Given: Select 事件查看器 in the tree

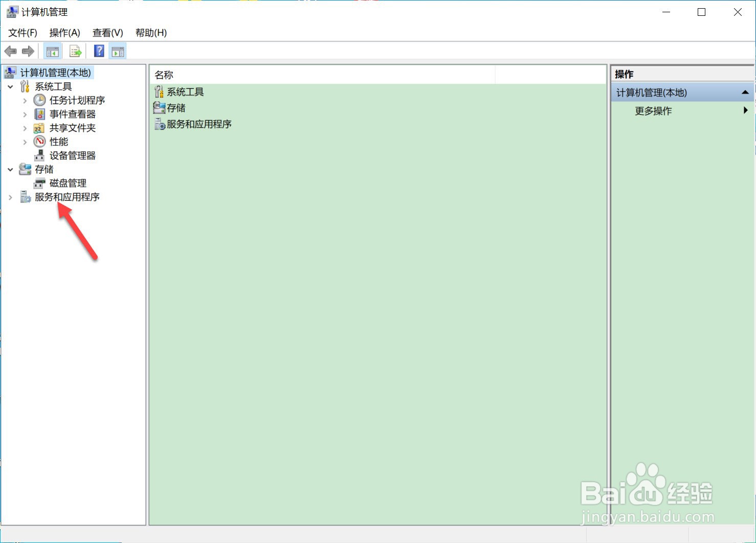Looking at the screenshot, I should pos(73,114).
